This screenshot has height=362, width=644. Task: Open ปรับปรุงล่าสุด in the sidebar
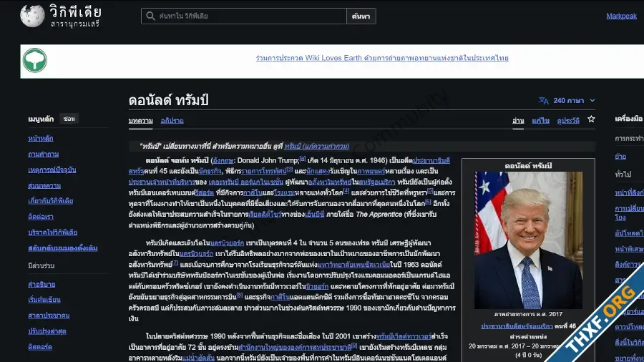pyautogui.click(x=47, y=331)
